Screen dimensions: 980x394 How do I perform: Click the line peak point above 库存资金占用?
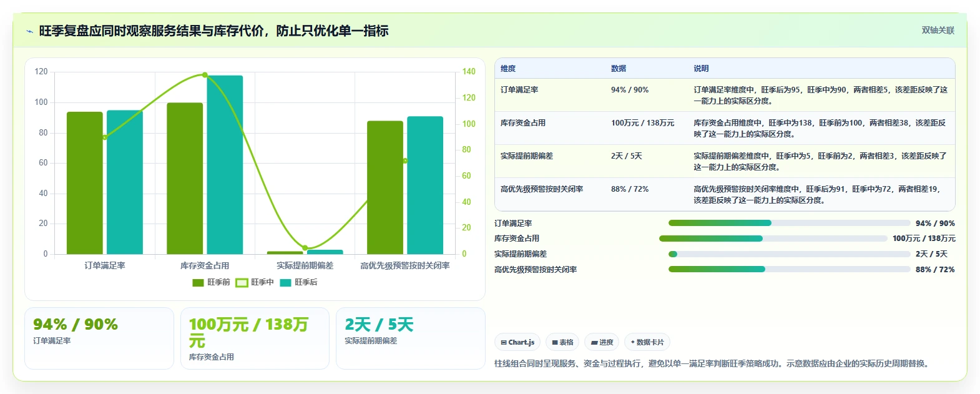[x=205, y=75]
